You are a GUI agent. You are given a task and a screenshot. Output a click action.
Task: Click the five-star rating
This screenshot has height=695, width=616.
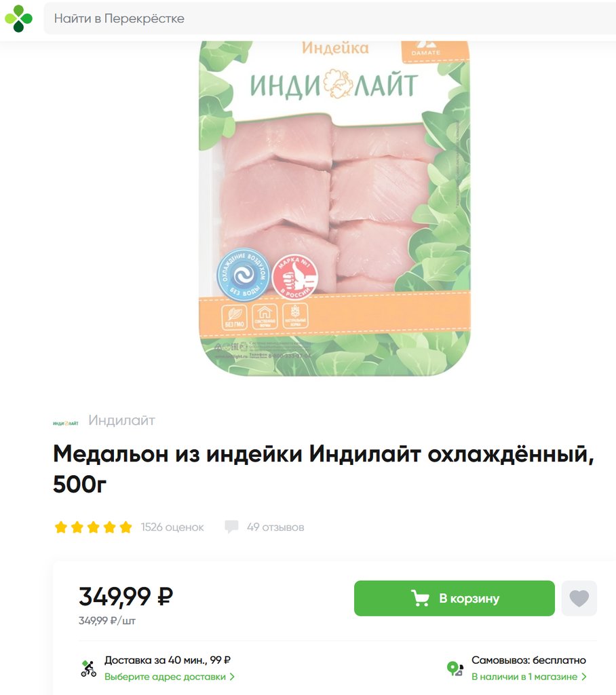93,527
